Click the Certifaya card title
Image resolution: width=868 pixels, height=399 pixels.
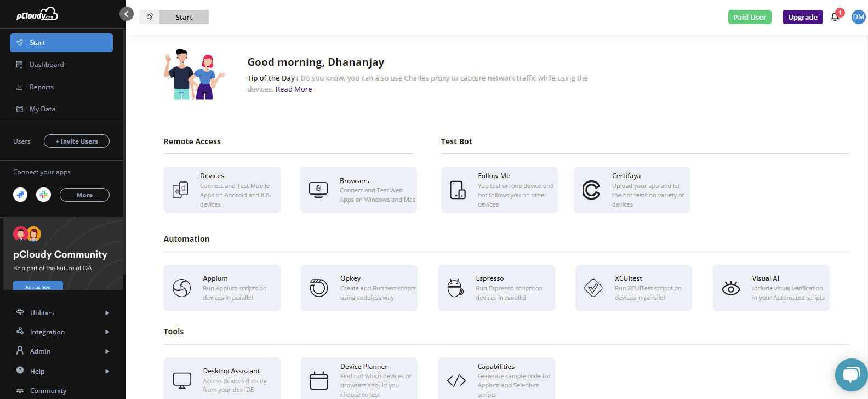pos(626,176)
